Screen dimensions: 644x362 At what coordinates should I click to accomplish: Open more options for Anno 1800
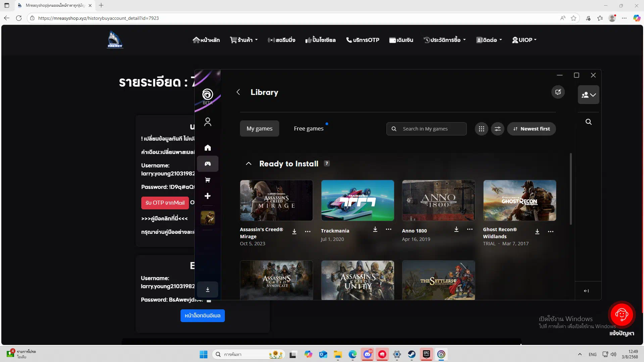[x=470, y=229]
